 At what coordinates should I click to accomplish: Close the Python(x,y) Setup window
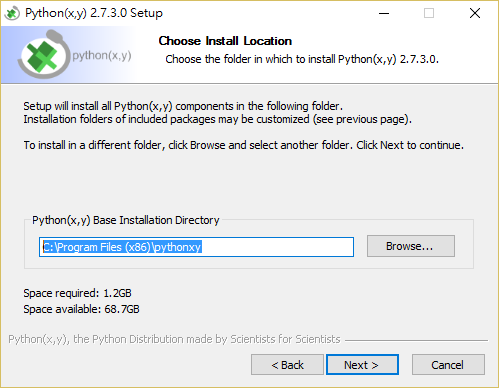tap(475, 13)
